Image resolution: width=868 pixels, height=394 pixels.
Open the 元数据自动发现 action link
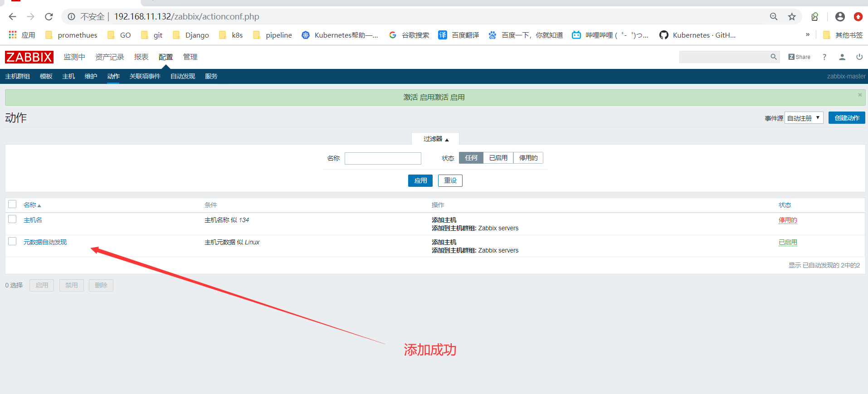click(x=45, y=242)
